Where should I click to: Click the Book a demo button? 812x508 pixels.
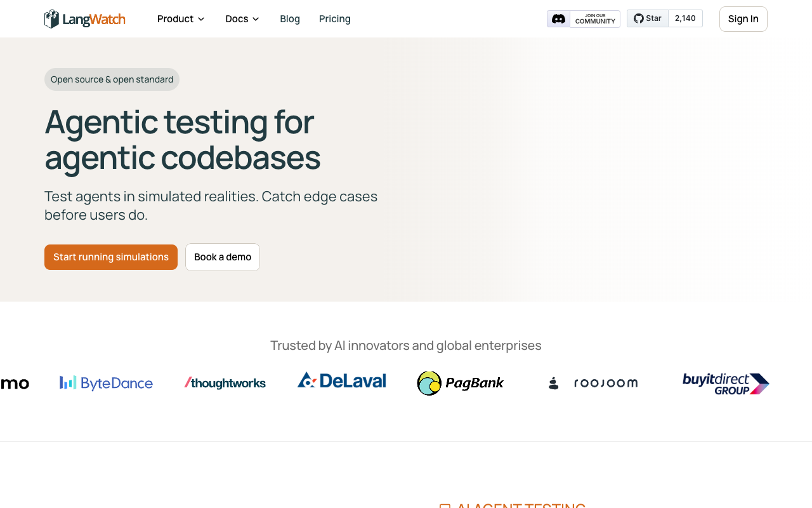tap(223, 257)
